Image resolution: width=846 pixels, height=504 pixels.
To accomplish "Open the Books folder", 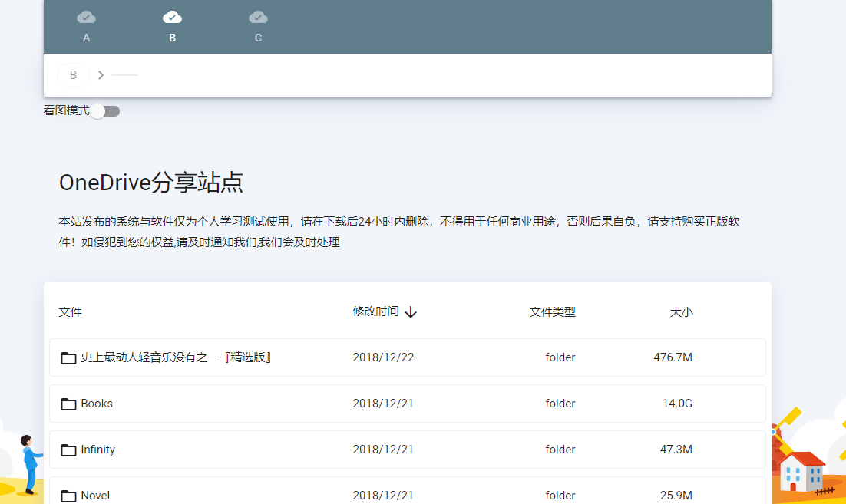I will click(x=408, y=404).
